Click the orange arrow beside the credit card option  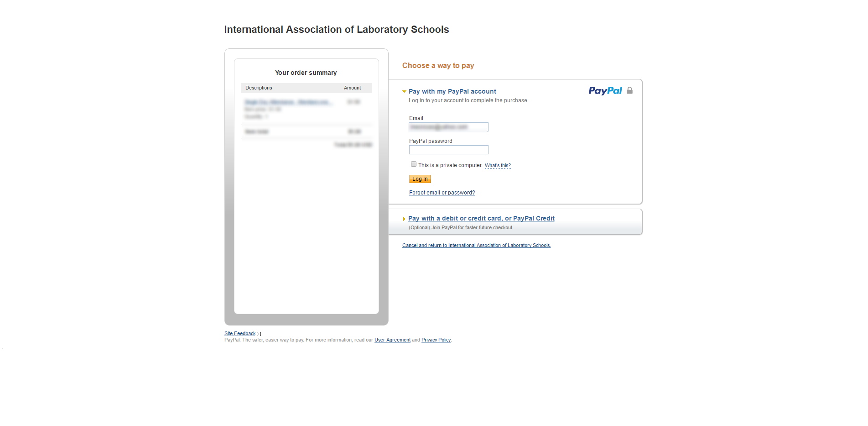[405, 219]
